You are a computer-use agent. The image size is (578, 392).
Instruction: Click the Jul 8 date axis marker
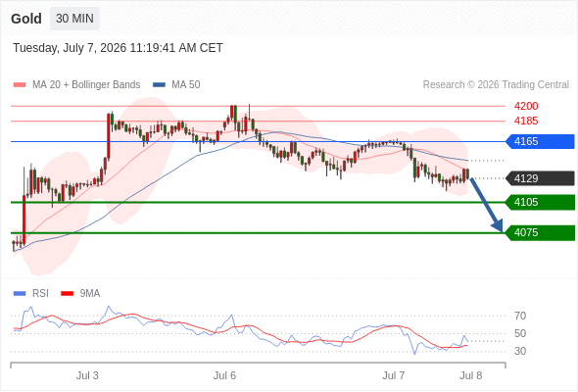click(x=471, y=375)
